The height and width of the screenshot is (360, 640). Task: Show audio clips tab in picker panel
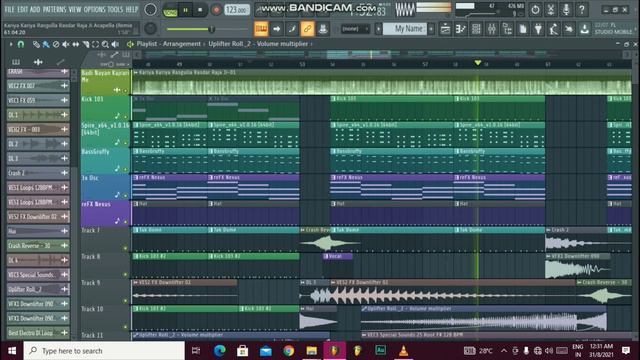pos(38,62)
